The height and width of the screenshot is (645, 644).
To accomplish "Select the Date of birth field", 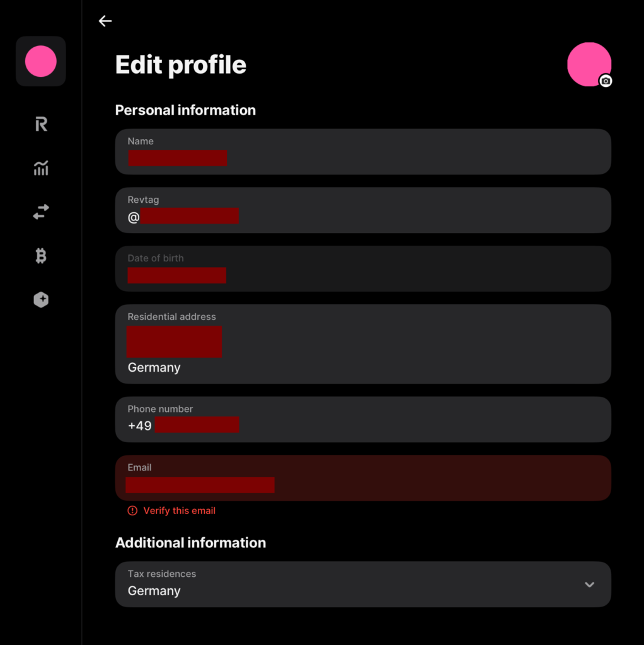I will point(363,269).
